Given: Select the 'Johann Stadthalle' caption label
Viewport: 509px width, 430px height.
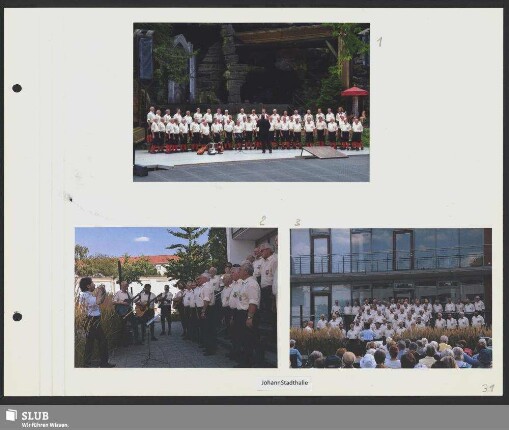Looking at the screenshot, I should pyautogui.click(x=284, y=383).
